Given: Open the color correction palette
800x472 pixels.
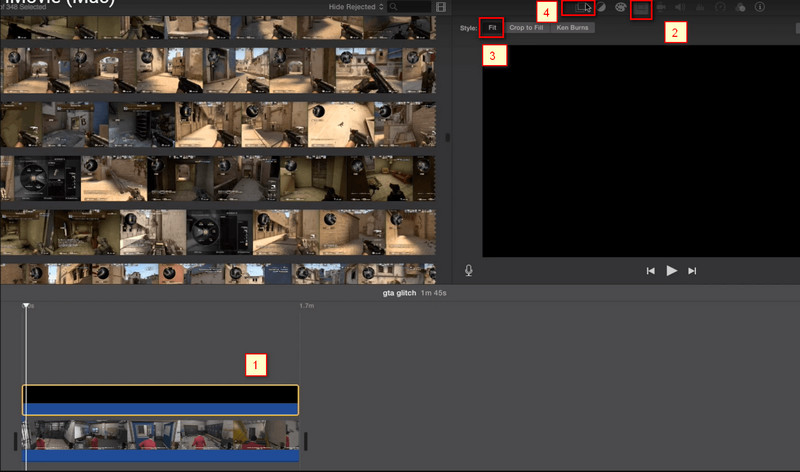Looking at the screenshot, I should [620, 8].
